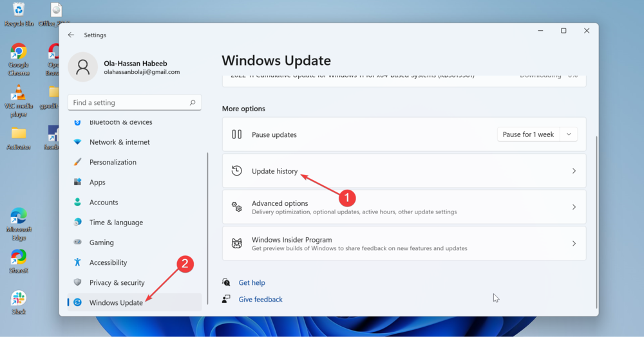Click the Time & language globe icon
Viewport: 644px width, 337px height.
[77, 223]
